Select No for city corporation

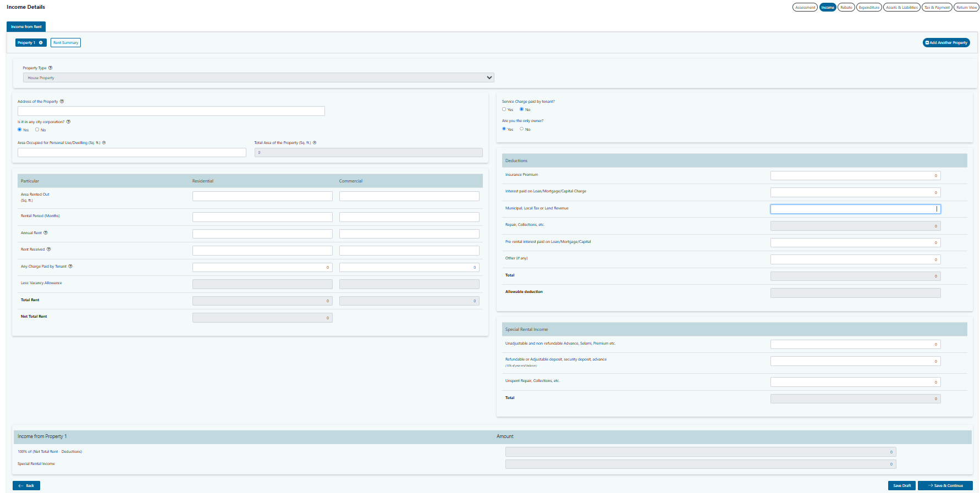pyautogui.click(x=37, y=130)
